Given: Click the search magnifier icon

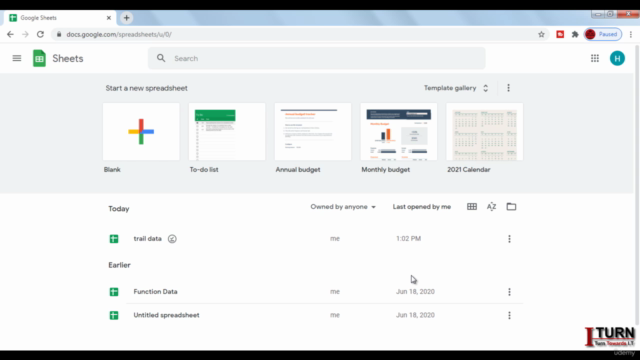Looking at the screenshot, I should tap(161, 58).
